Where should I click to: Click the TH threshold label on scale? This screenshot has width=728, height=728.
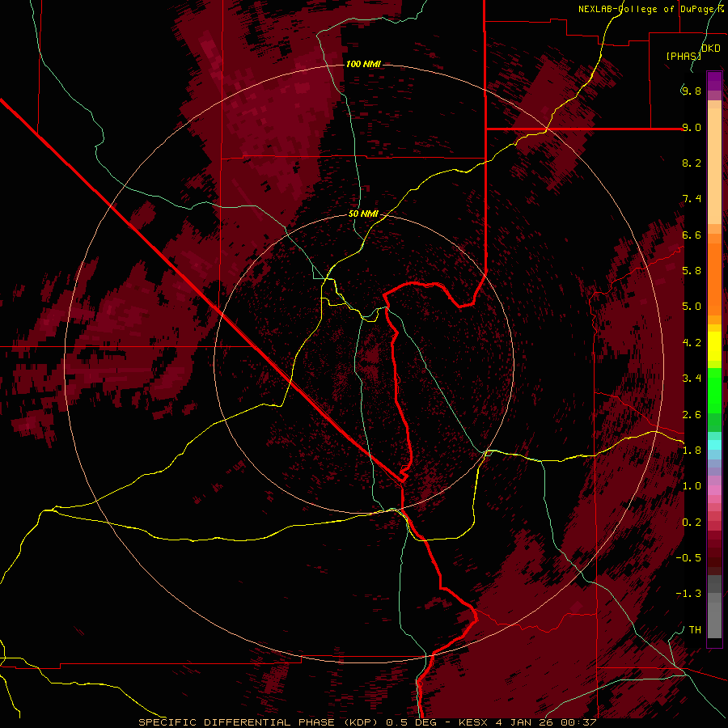click(x=695, y=630)
